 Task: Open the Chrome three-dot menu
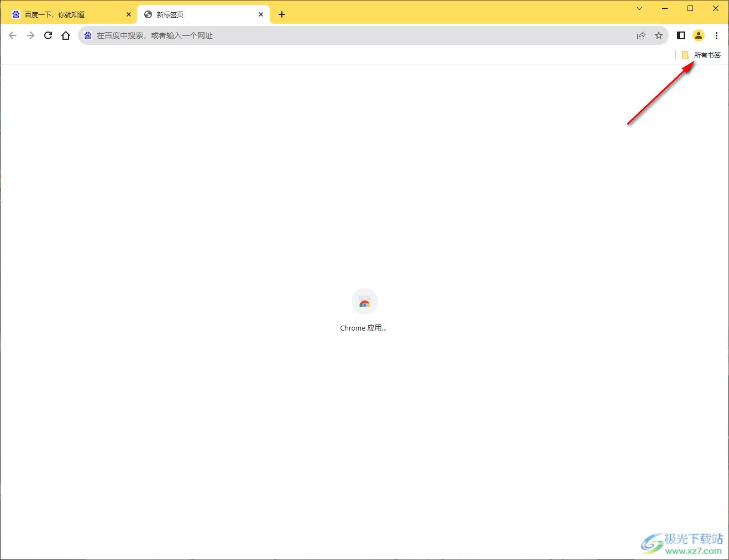click(716, 35)
